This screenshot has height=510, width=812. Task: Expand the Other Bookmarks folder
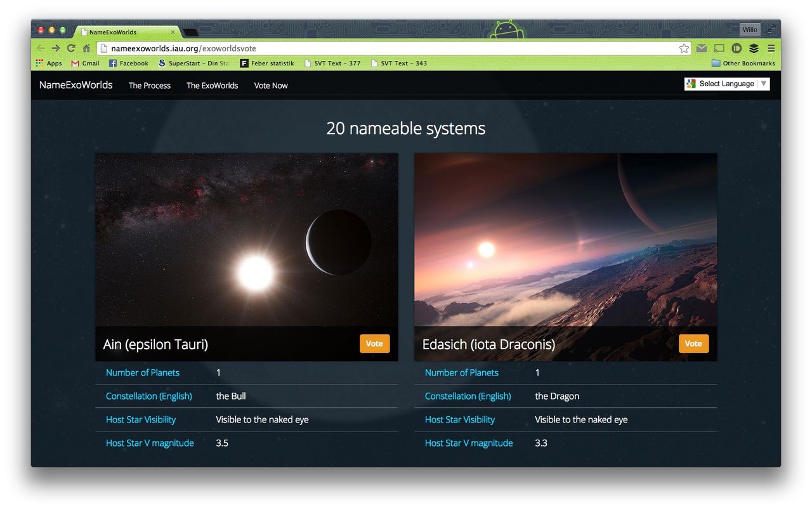tap(743, 63)
